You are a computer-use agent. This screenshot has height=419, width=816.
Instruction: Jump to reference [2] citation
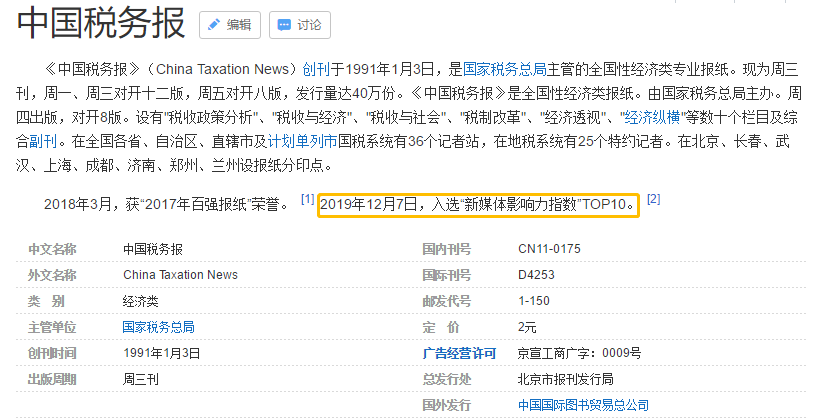(653, 199)
